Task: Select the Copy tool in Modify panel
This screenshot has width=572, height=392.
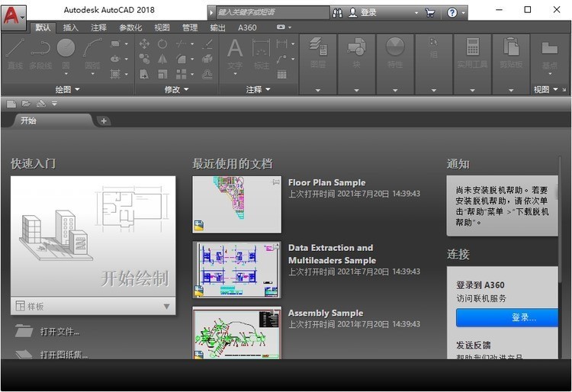Action: pyautogui.click(x=144, y=59)
